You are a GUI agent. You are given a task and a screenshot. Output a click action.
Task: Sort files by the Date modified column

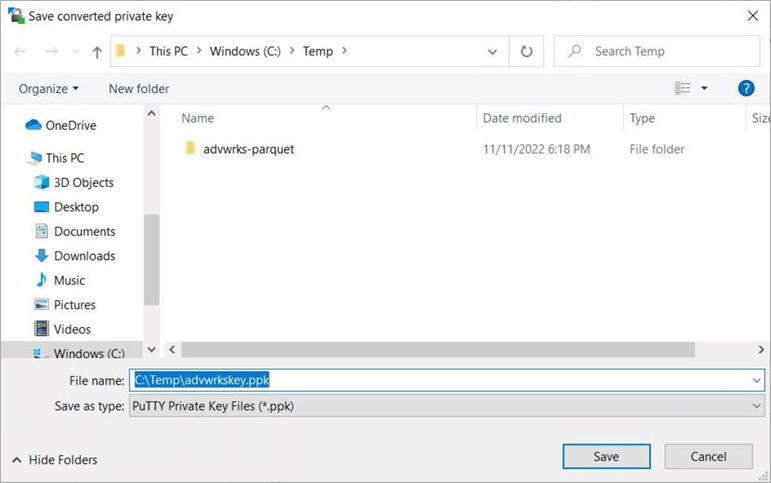(523, 118)
